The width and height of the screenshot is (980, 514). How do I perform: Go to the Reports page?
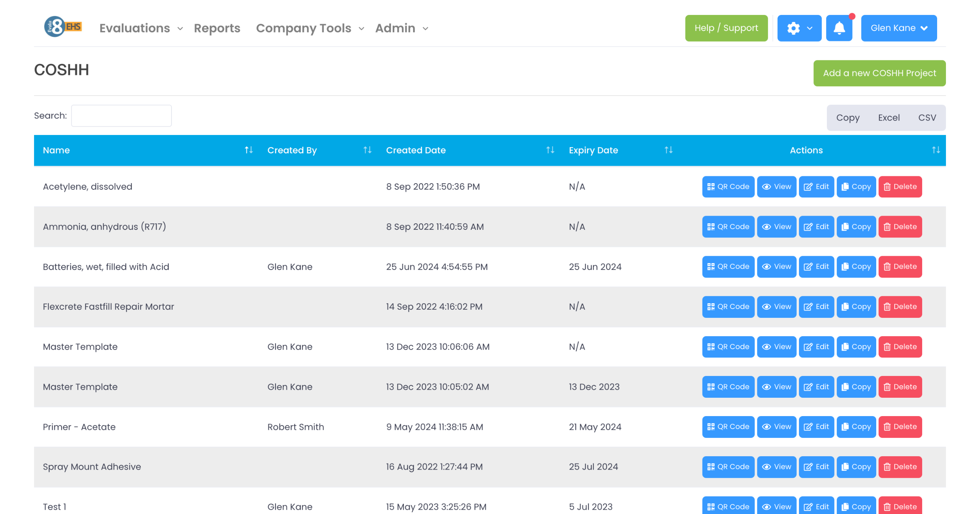pyautogui.click(x=217, y=28)
